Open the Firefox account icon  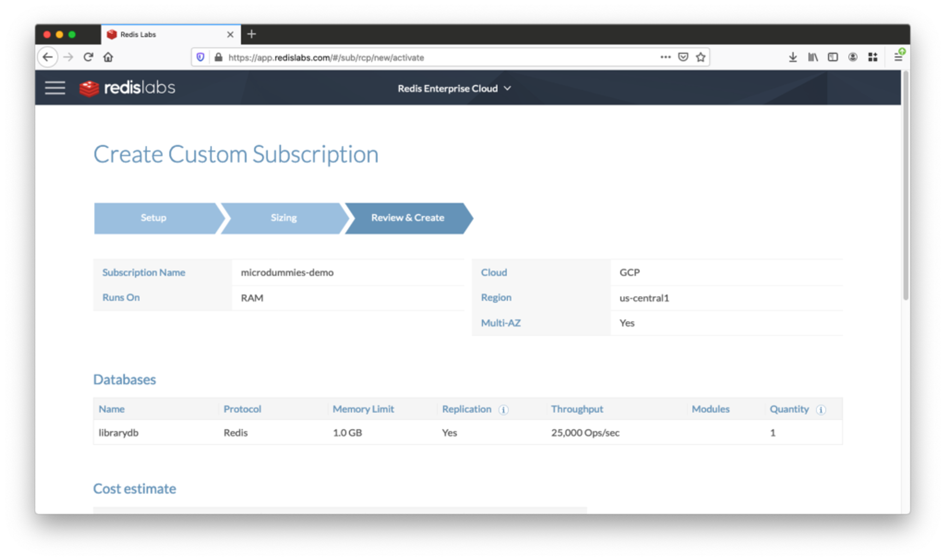853,57
